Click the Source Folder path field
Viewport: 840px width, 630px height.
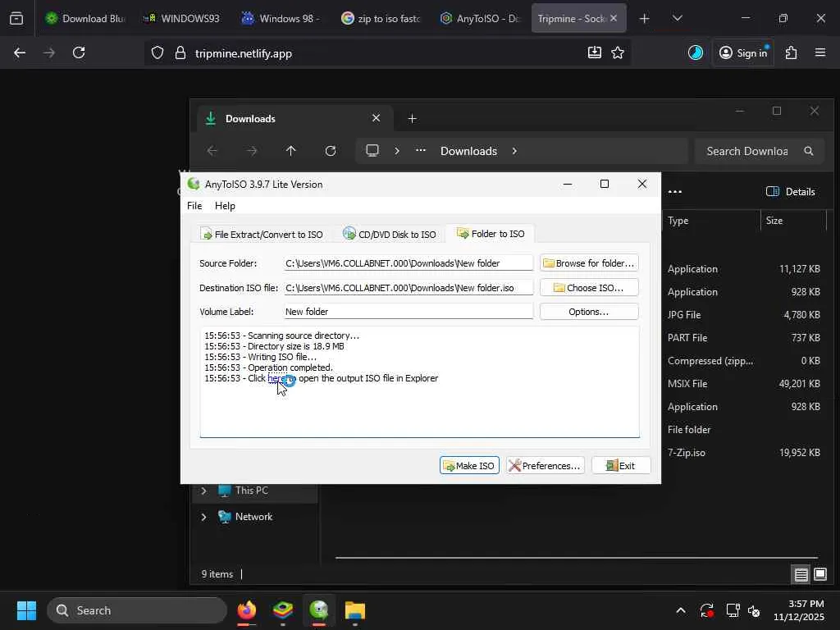point(409,263)
